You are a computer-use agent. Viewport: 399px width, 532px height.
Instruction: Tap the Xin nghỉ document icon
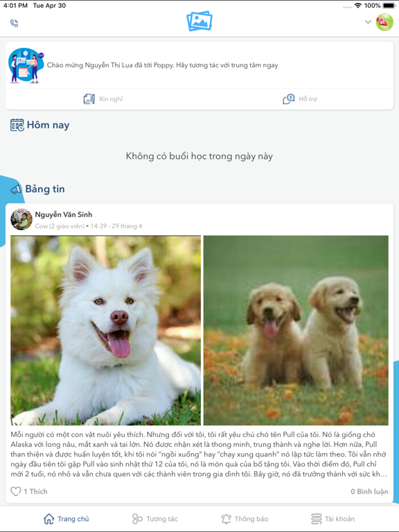89,99
